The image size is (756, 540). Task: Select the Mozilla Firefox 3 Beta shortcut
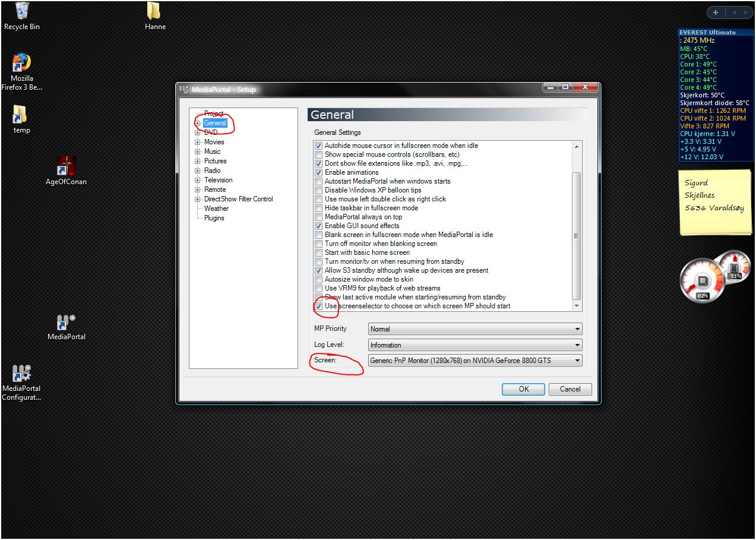22,72
